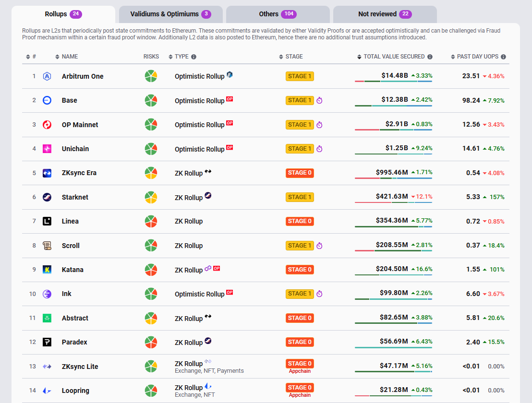Click the RISKS column header

point(151,57)
